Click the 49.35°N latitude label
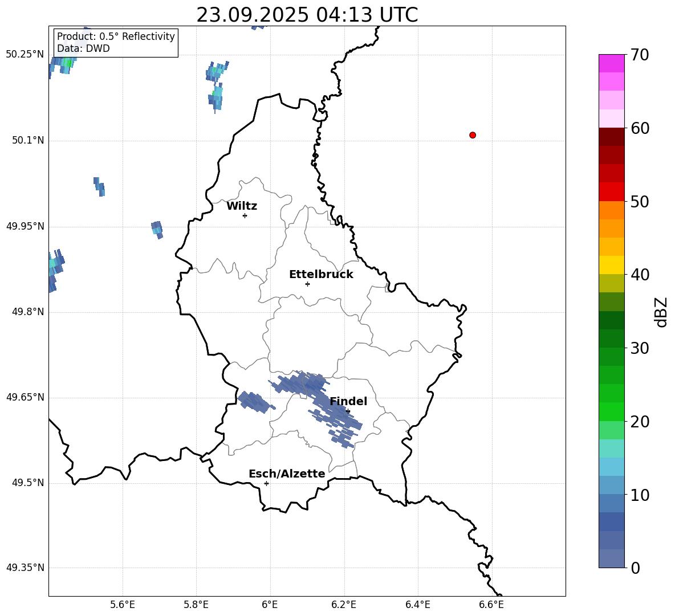675x616 pixels. [25, 568]
